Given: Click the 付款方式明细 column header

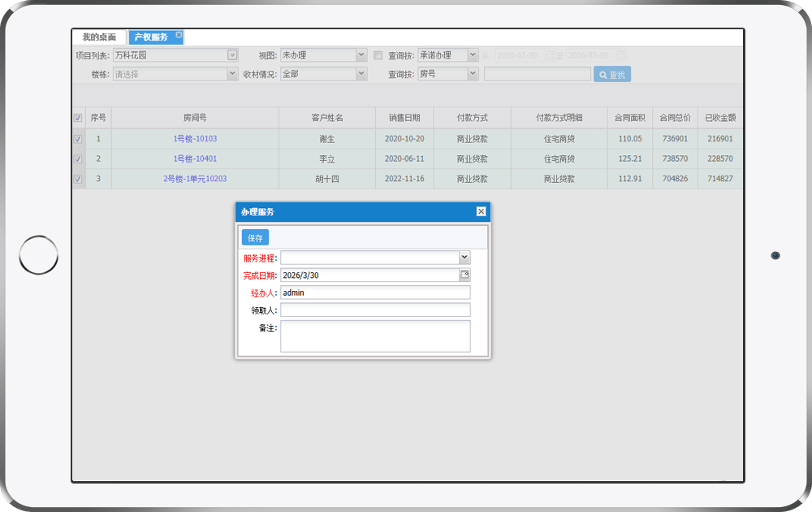Looking at the screenshot, I should [x=559, y=118].
